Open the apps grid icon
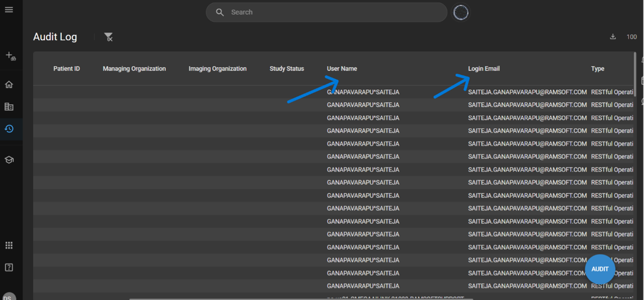644x300 pixels. click(x=9, y=245)
